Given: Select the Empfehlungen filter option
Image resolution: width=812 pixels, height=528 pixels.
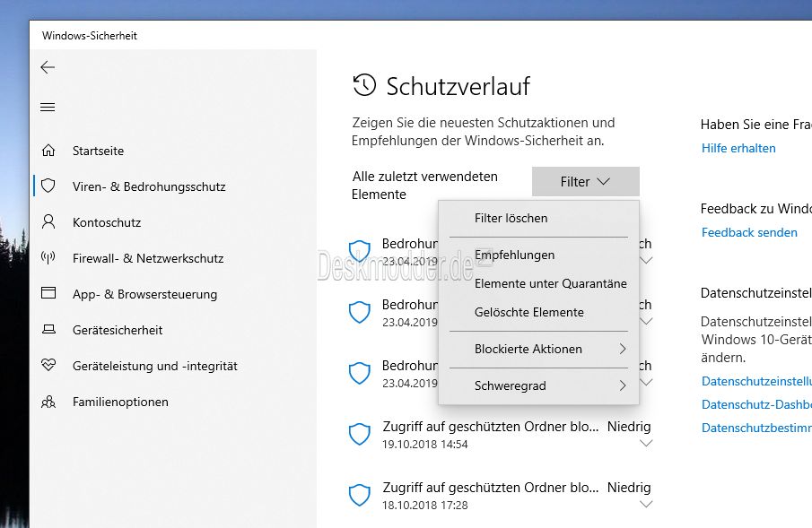Looking at the screenshot, I should (x=538, y=255).
